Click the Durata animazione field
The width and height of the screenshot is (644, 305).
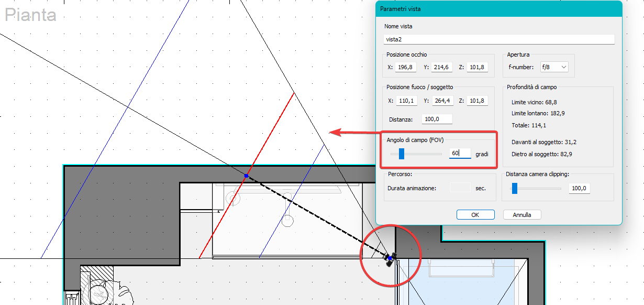tap(460, 188)
